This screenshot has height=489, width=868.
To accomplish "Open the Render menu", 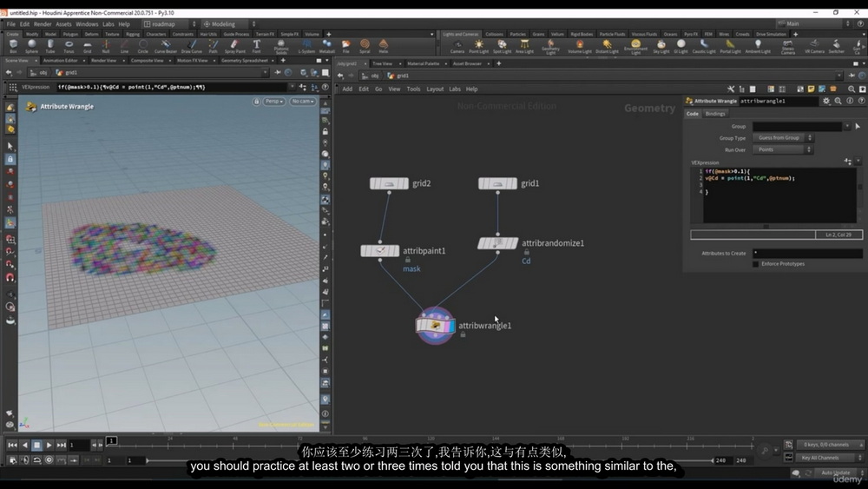I will click(x=43, y=24).
